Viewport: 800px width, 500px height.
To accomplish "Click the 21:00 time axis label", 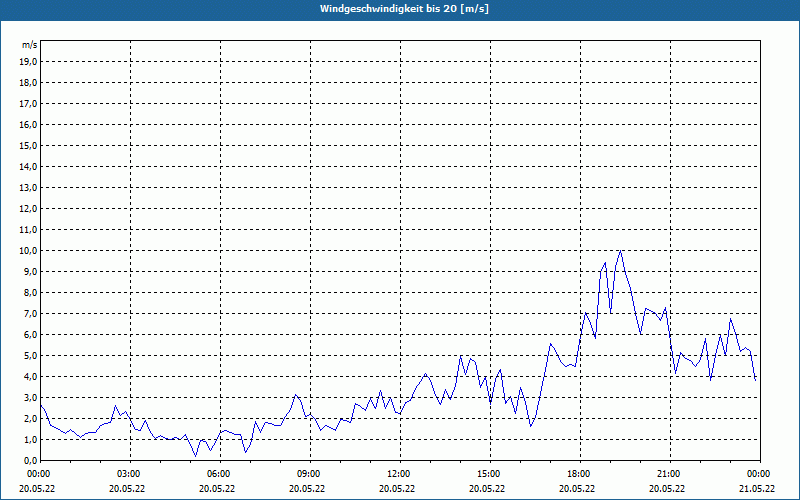I will click(x=670, y=474).
